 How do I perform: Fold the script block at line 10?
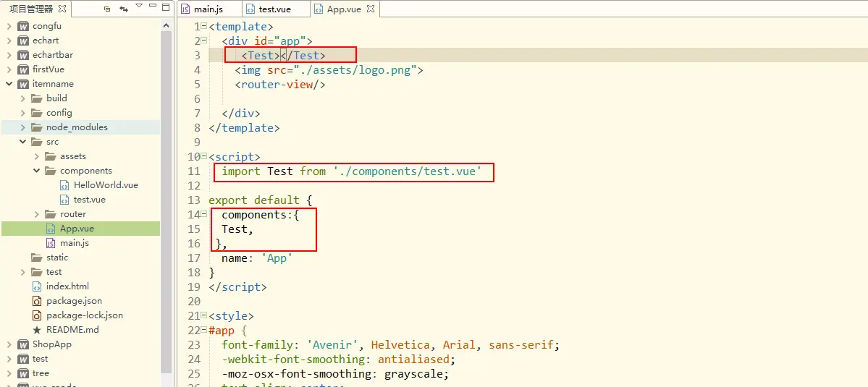click(x=203, y=156)
